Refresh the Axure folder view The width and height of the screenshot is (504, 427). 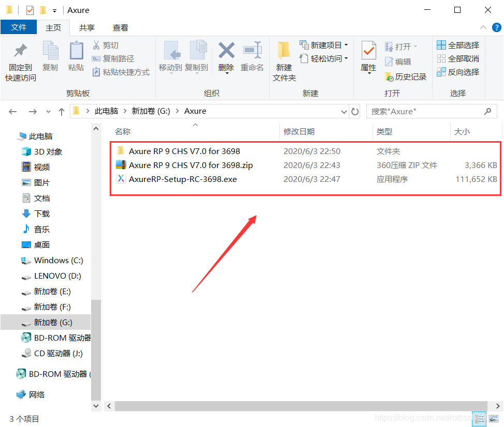pos(355,112)
